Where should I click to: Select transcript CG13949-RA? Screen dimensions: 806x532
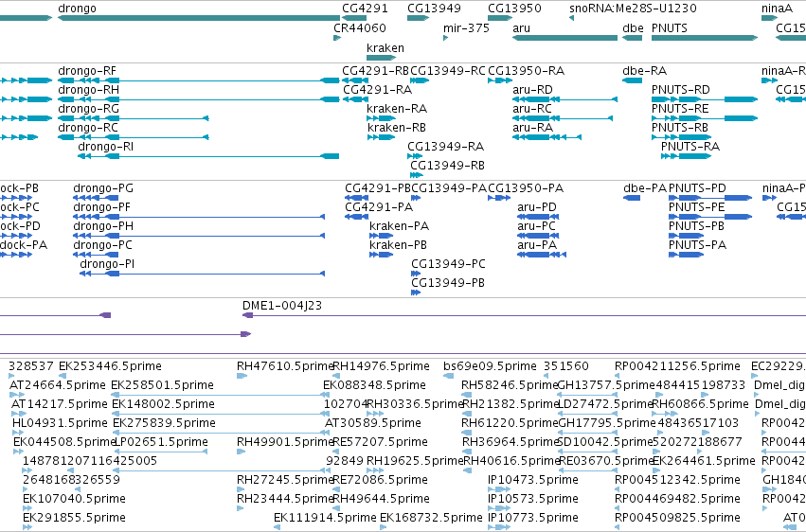coord(446,147)
